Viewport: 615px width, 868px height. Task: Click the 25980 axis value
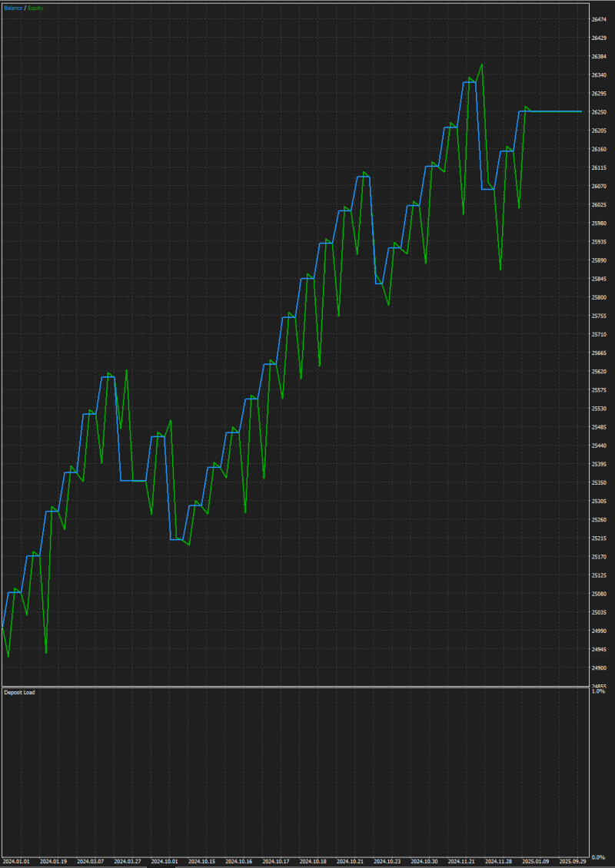coord(598,223)
